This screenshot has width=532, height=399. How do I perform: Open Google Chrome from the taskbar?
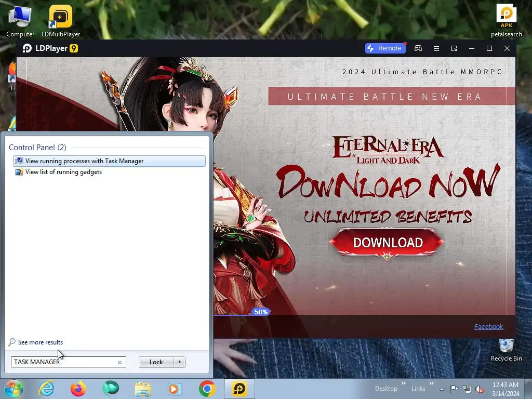click(x=207, y=389)
